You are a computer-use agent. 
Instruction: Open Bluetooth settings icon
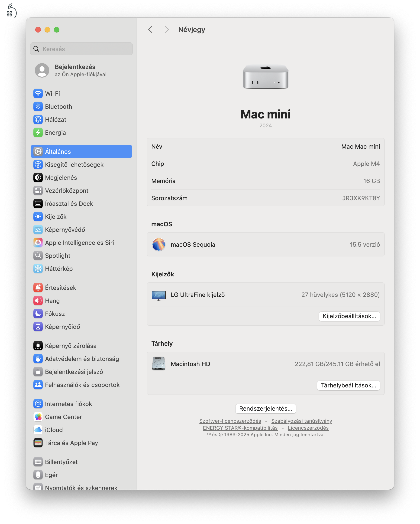[38, 106]
